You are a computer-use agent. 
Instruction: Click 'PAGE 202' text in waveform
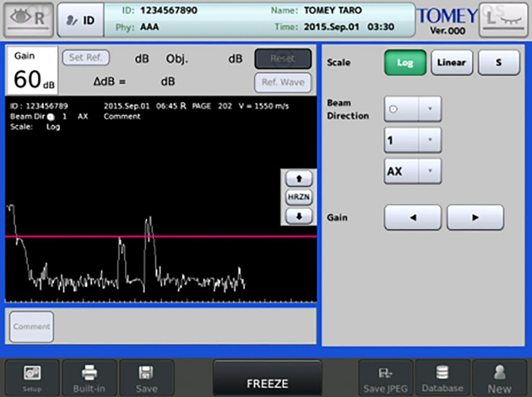tap(212, 106)
